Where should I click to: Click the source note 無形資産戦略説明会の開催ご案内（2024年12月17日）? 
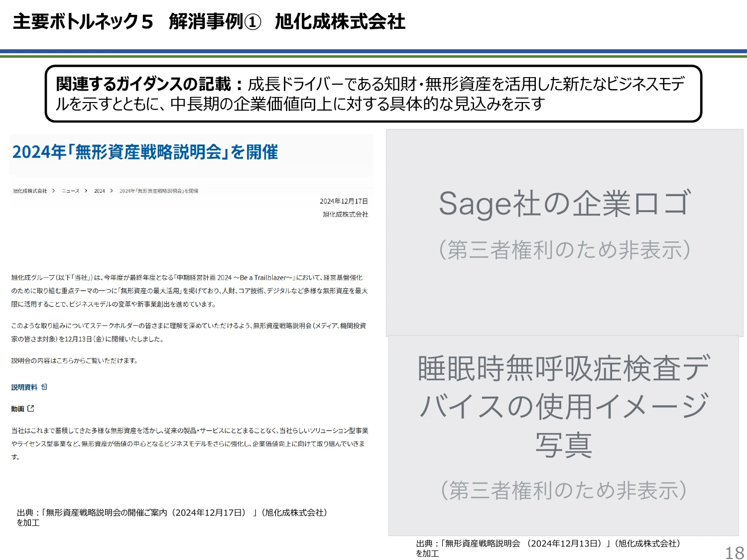(x=172, y=517)
